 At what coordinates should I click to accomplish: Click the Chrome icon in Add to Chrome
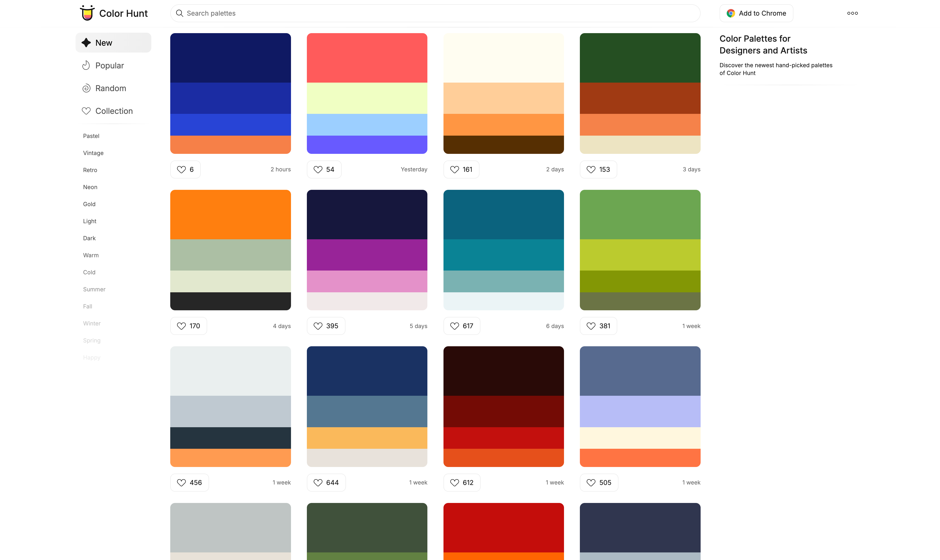(x=730, y=13)
